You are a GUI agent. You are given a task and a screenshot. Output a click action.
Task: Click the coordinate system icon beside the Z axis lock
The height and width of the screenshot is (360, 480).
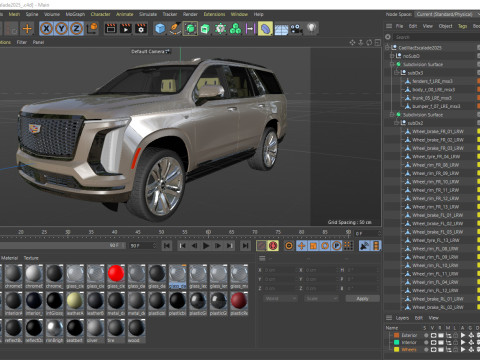click(x=92, y=29)
